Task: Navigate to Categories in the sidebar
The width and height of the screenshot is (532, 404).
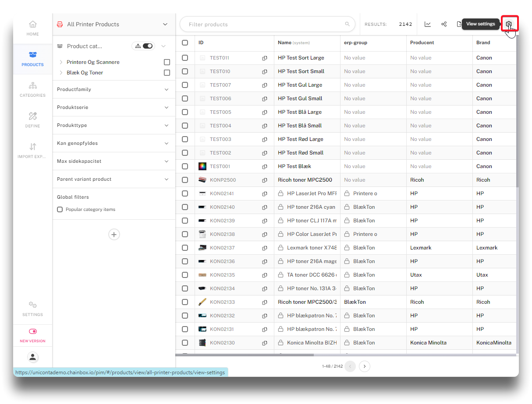Action: [x=33, y=89]
